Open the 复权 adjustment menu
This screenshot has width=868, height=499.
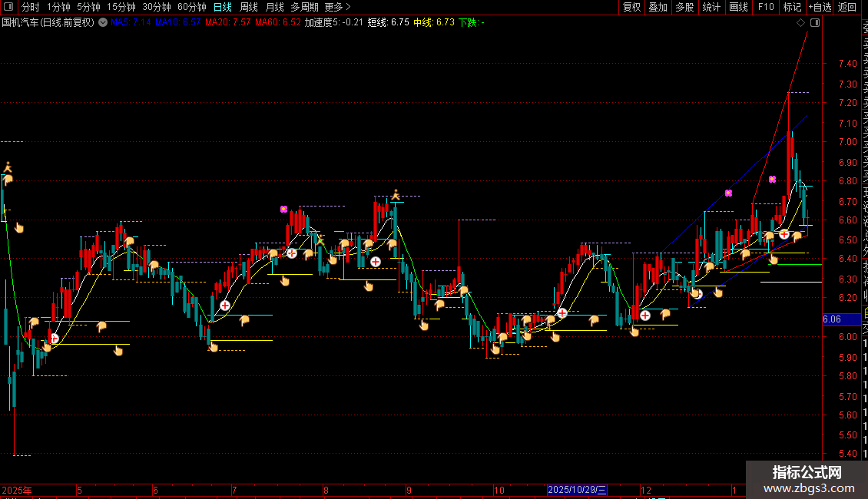631,7
